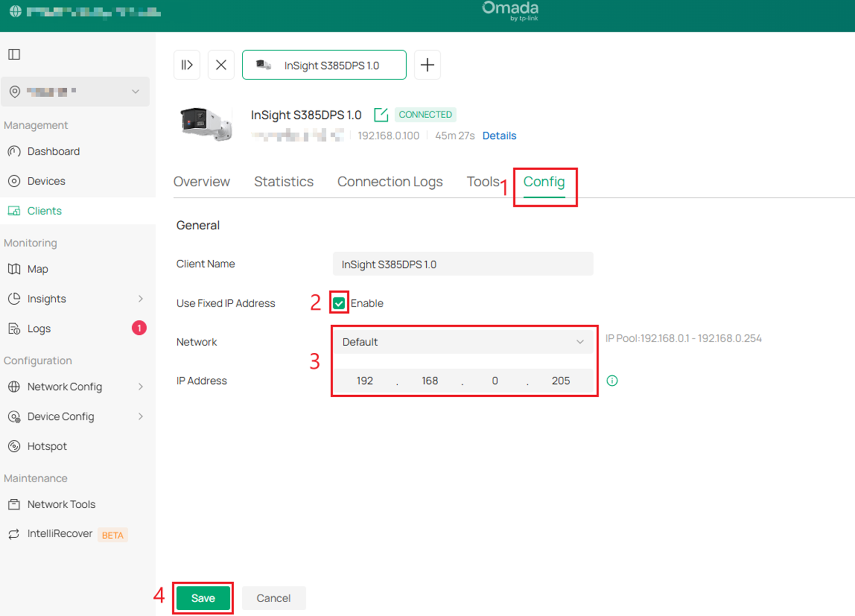Open the Network dropdown showing Default

tap(463, 341)
